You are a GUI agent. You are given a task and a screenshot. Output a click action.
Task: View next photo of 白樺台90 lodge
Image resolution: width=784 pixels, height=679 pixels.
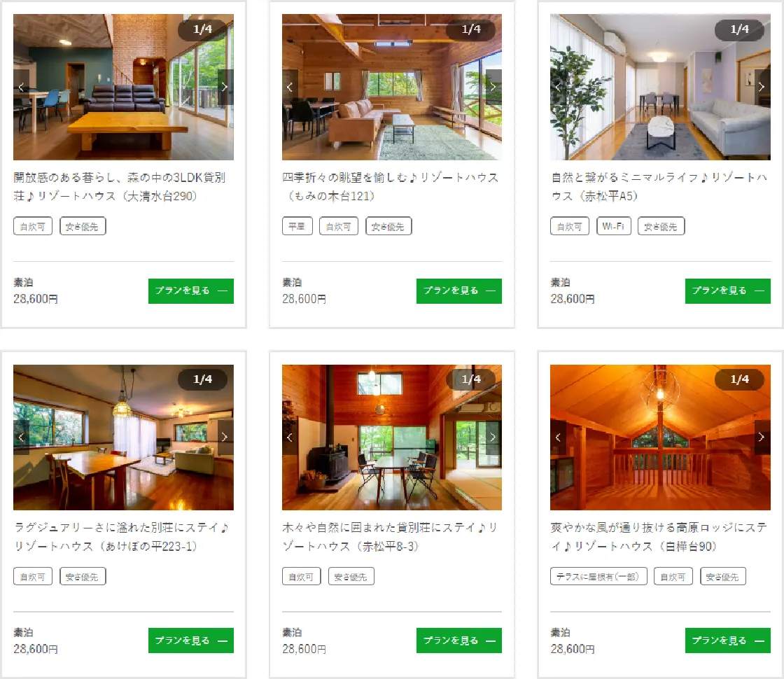click(x=762, y=437)
